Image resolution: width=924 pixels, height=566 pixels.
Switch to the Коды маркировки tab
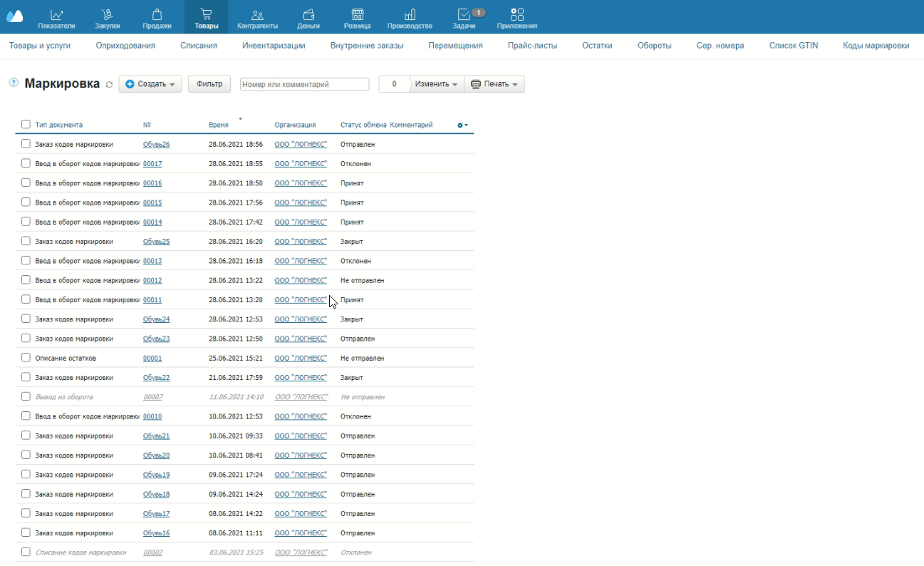pos(876,46)
